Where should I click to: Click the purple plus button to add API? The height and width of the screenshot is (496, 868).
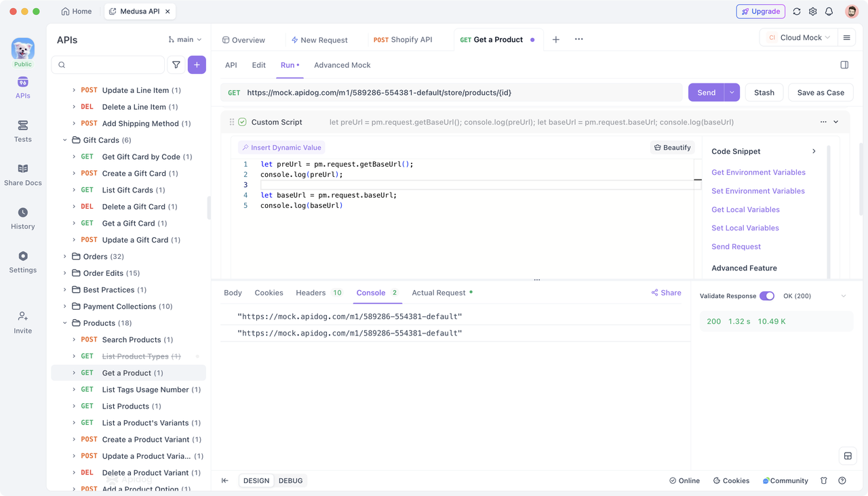pyautogui.click(x=197, y=65)
